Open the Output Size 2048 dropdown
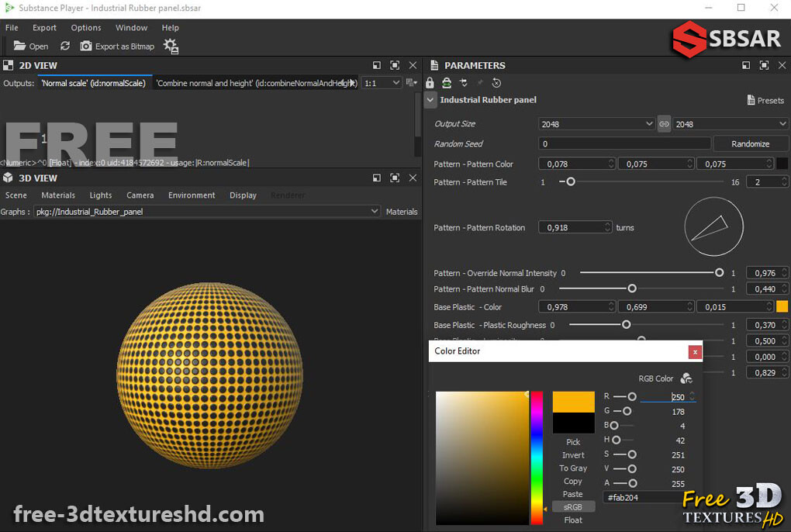Viewport: 791px width, 532px height. (596, 123)
